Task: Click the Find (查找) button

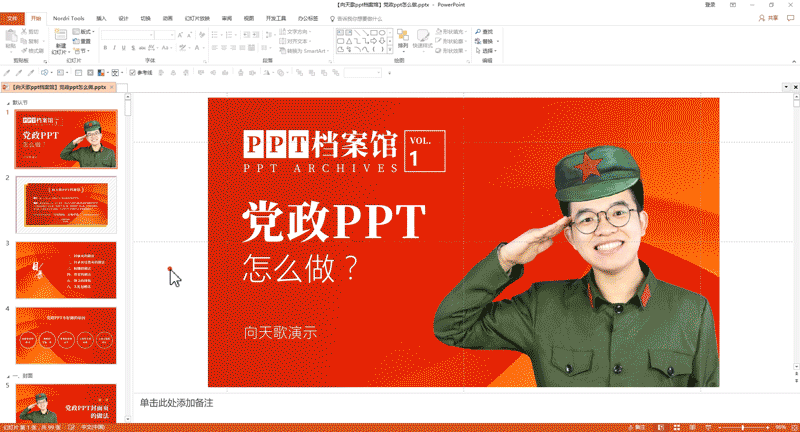Action: 484,32
